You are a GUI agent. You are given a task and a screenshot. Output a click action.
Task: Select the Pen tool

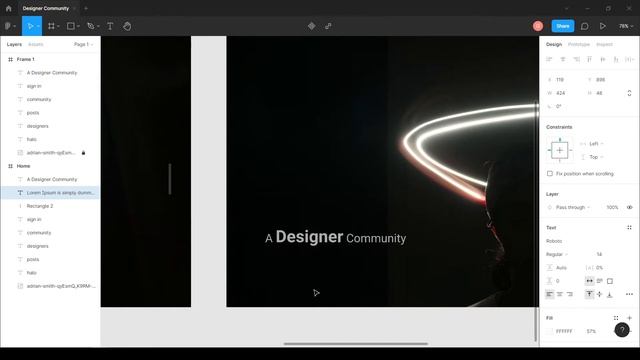point(91,26)
